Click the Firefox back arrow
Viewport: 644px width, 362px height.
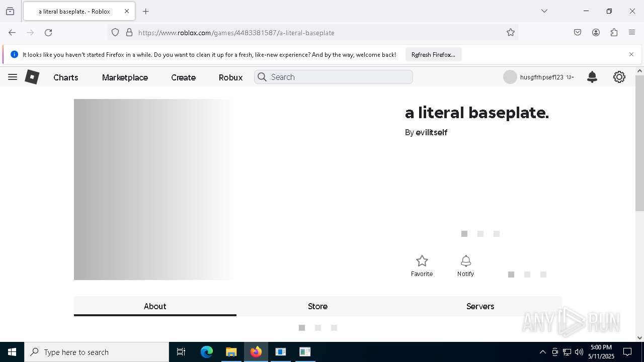[x=12, y=33]
